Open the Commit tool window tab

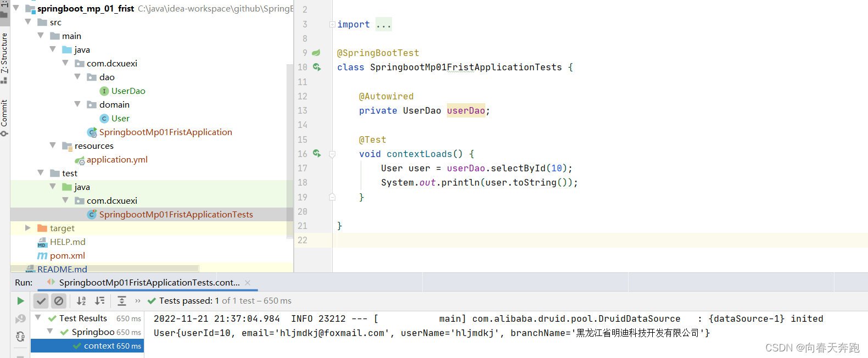(4, 117)
